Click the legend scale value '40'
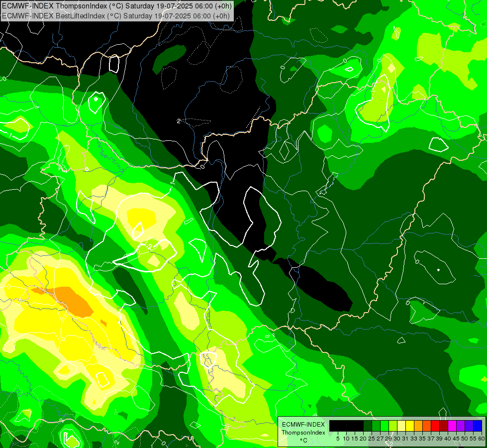Image resolution: width=487 pixels, height=448 pixels. tap(448, 439)
